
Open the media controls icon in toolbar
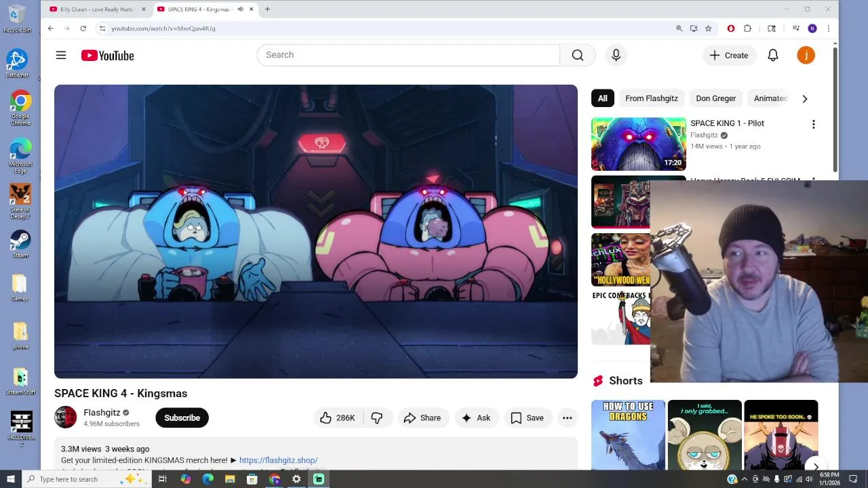[796, 28]
